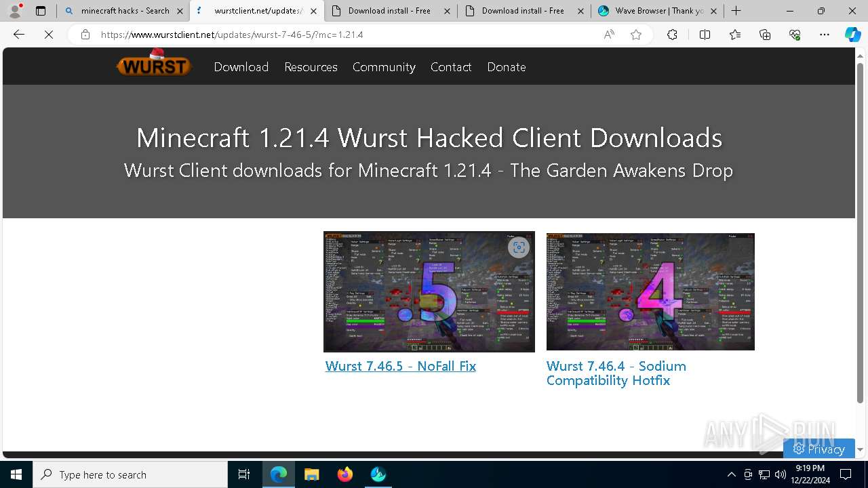Click the Wurst 7.46.4 thumbnail image
The height and width of the screenshot is (488, 868).
click(650, 291)
